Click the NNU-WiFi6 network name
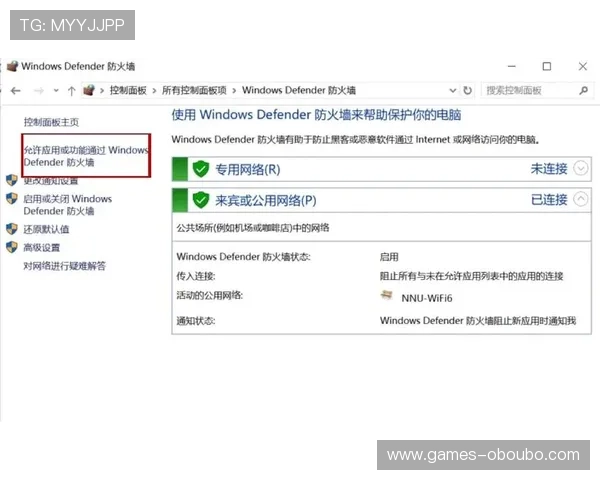The image size is (600, 480). 427,298
